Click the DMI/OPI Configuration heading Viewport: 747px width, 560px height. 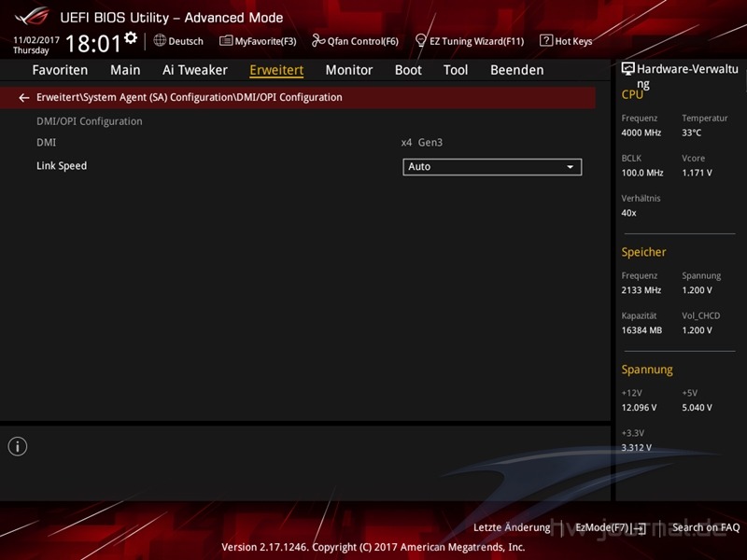(90, 121)
